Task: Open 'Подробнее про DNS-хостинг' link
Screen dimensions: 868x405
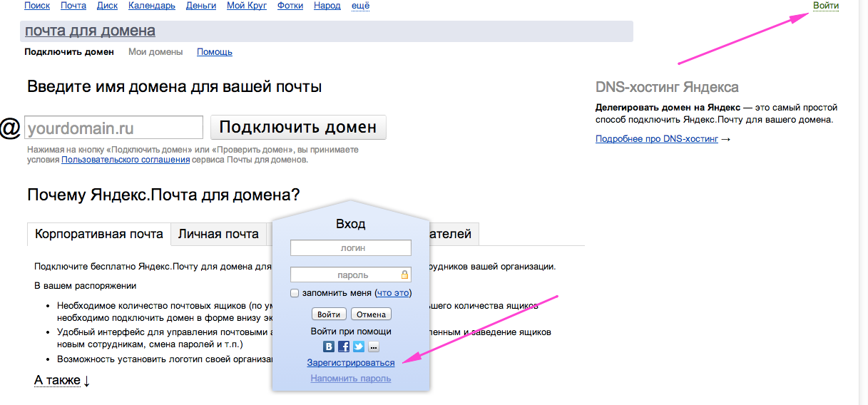Action: pos(657,139)
